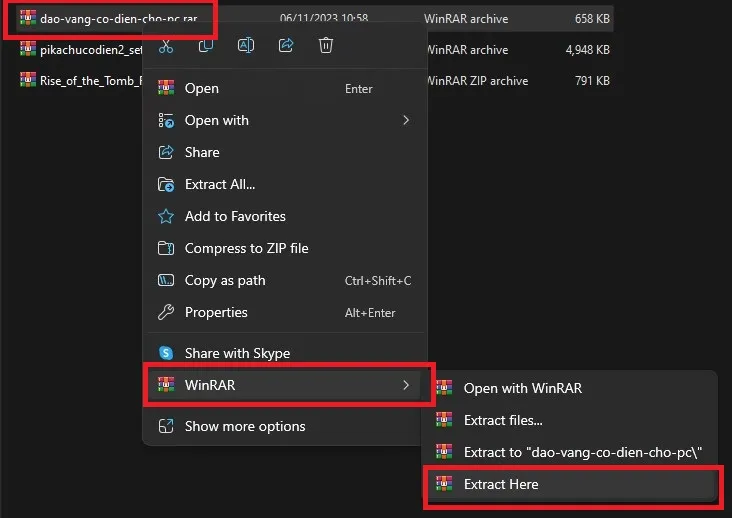Choose Open with WinRAR in submenu
Screen dimensions: 732x518
pos(571,388)
